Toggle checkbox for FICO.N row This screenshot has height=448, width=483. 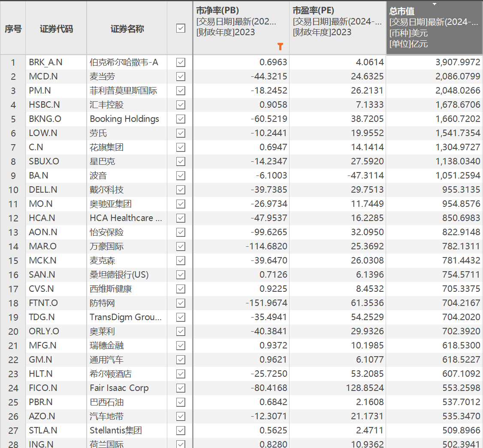click(x=181, y=388)
